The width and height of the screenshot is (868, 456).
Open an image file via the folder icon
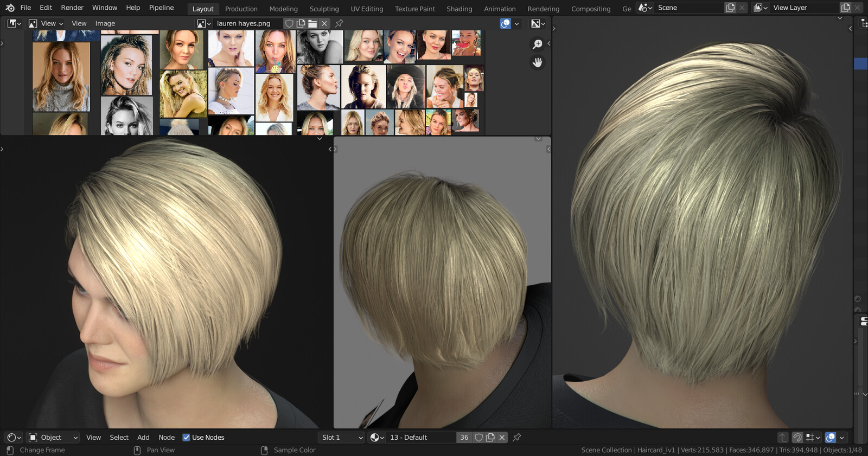312,23
